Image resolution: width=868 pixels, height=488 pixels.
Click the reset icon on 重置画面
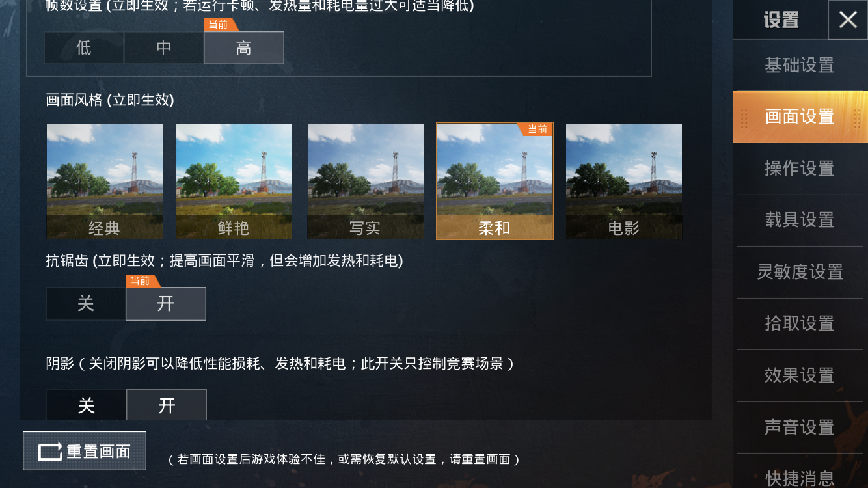click(51, 452)
